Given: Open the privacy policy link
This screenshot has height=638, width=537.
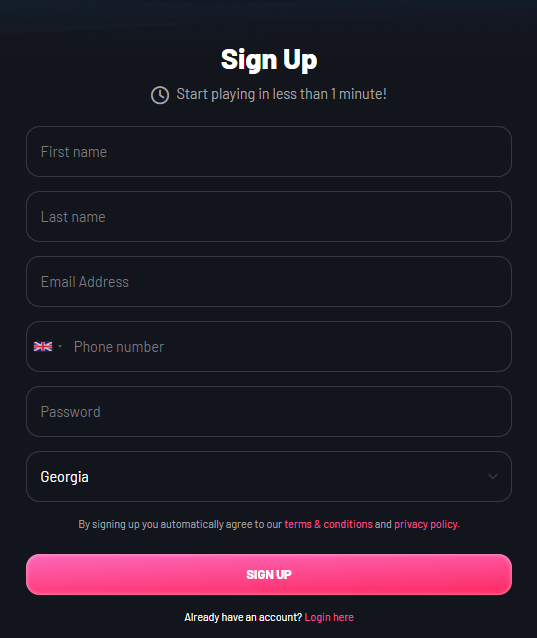Looking at the screenshot, I should (427, 524).
